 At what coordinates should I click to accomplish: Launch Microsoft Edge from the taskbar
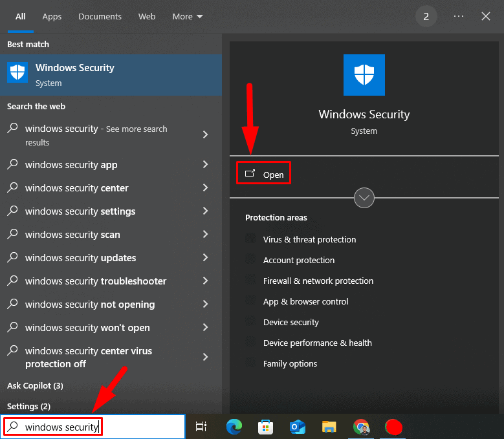pos(234,427)
